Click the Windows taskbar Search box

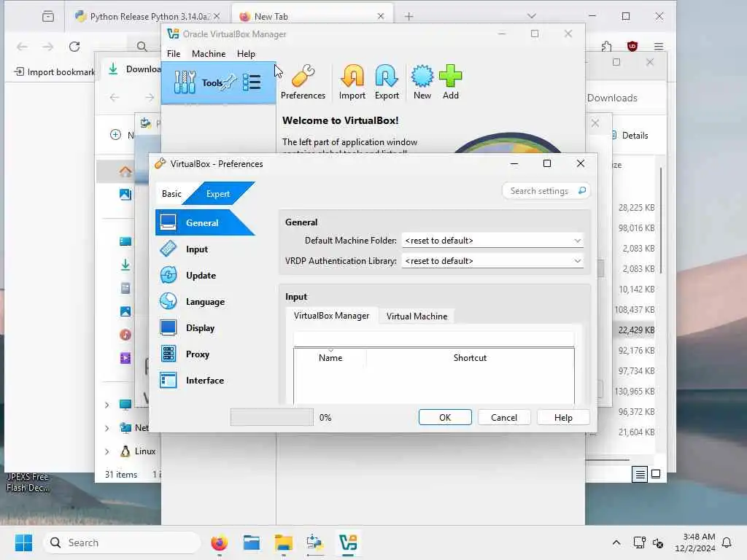[122, 542]
